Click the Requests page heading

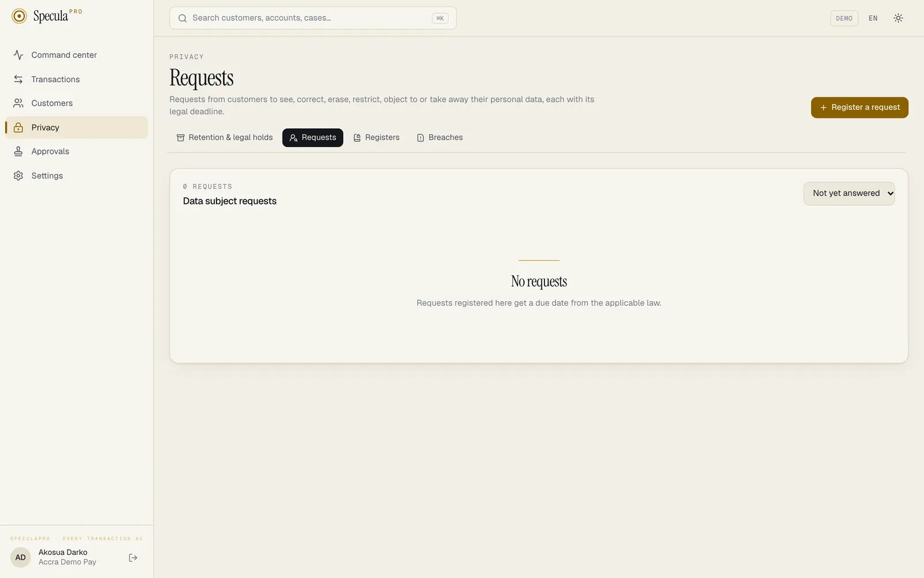[x=202, y=78]
